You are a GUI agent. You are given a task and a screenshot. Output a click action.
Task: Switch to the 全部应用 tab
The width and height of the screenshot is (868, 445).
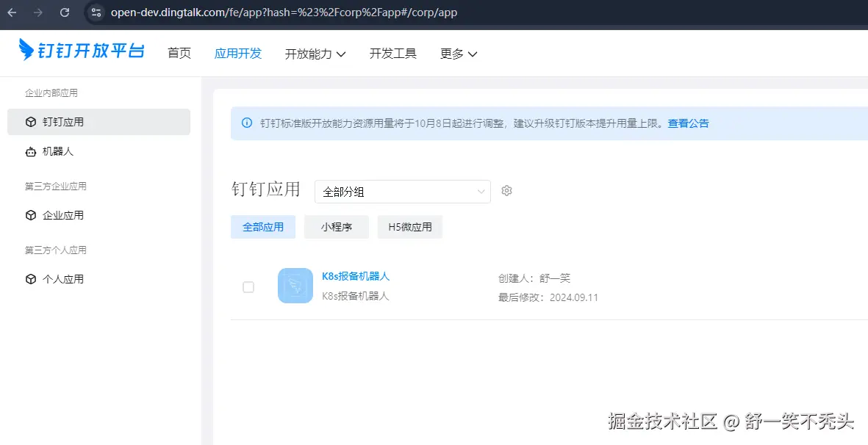(x=263, y=227)
